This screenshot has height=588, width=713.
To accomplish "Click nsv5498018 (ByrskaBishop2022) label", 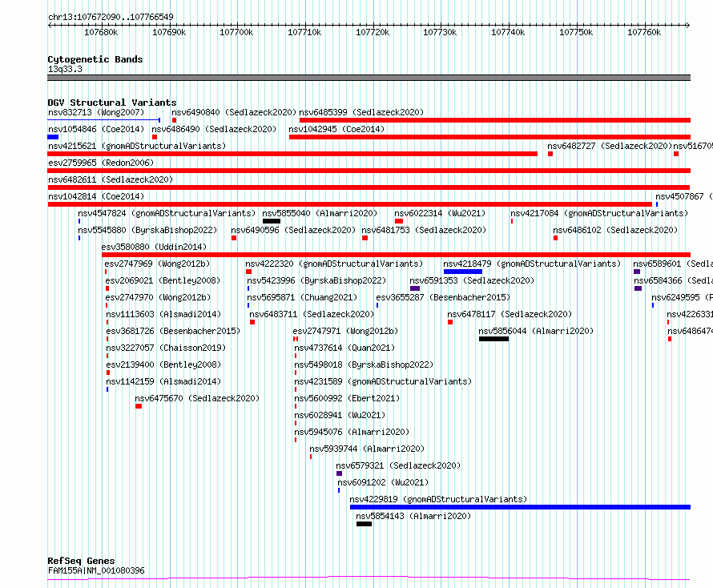I will [x=364, y=364].
